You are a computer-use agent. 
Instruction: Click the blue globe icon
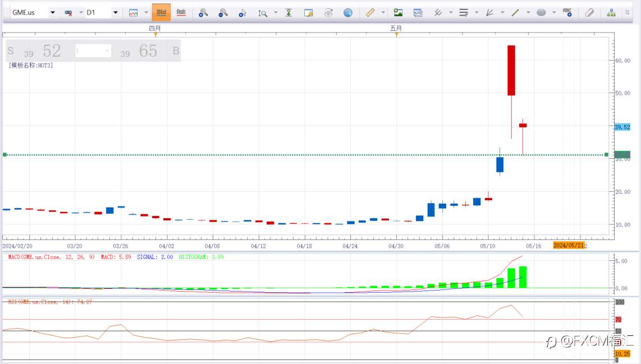click(x=348, y=13)
